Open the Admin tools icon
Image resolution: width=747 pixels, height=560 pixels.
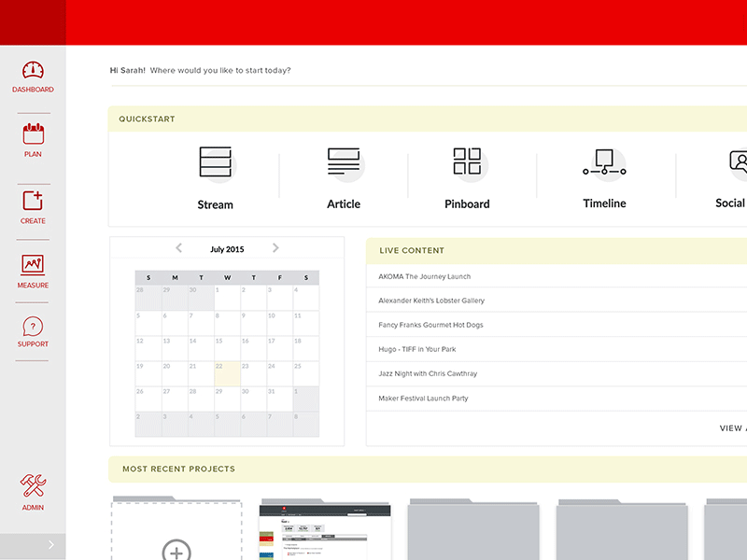(33, 485)
